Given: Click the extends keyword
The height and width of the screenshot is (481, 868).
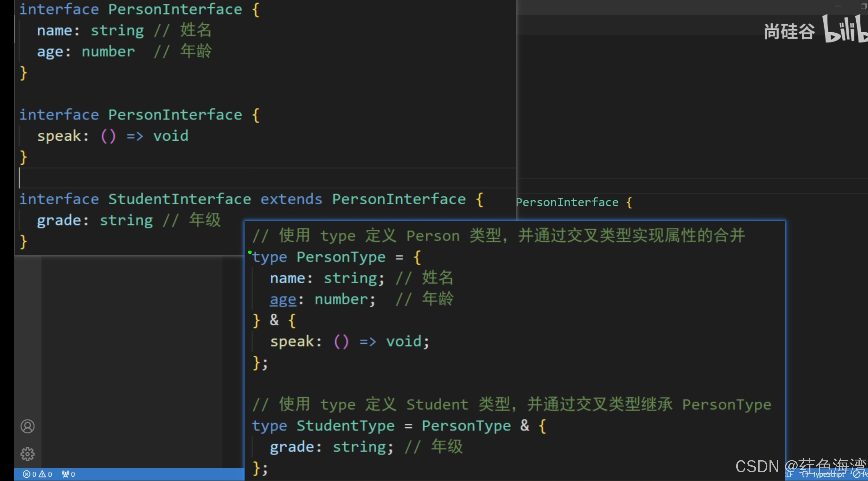Looking at the screenshot, I should 291,199.
